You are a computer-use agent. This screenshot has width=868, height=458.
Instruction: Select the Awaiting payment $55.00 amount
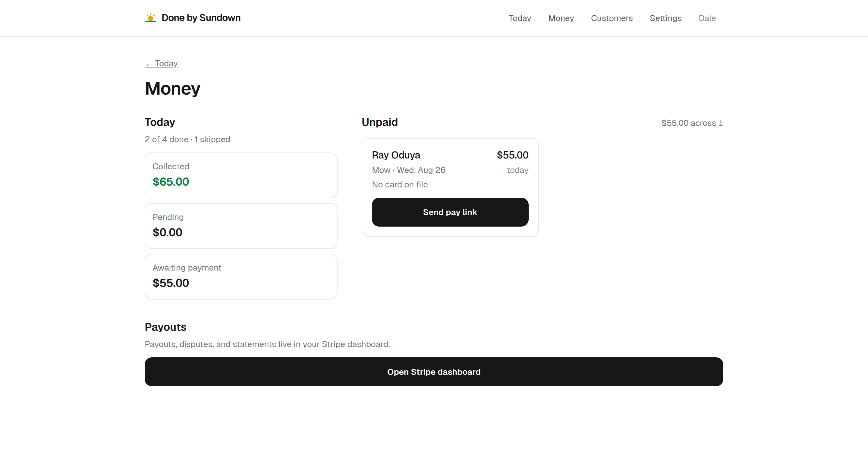click(171, 283)
